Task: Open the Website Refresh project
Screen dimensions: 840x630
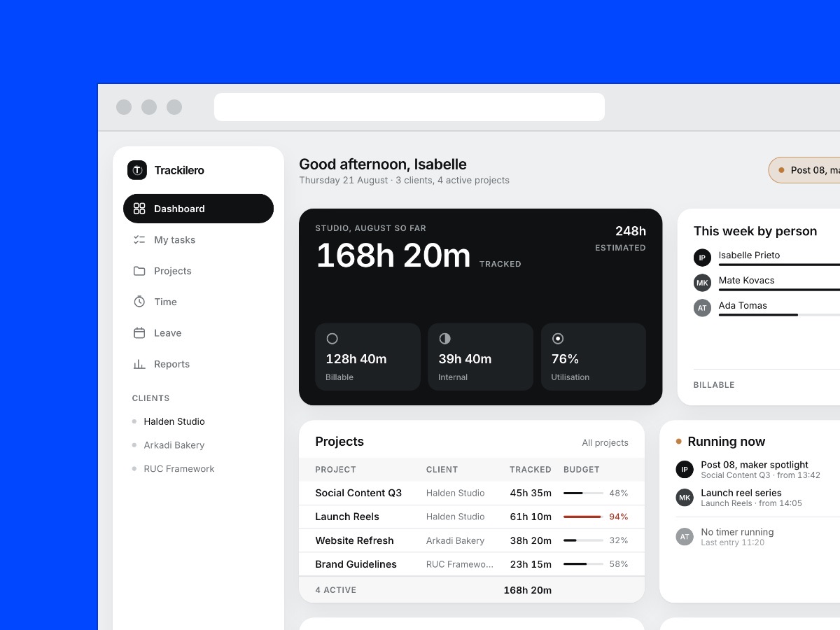Action: click(x=354, y=540)
